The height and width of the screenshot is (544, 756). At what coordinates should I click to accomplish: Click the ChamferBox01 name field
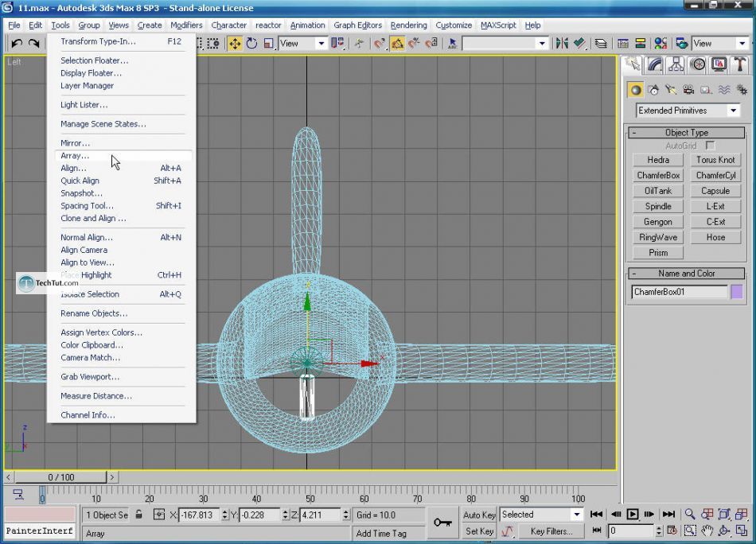coord(680,292)
